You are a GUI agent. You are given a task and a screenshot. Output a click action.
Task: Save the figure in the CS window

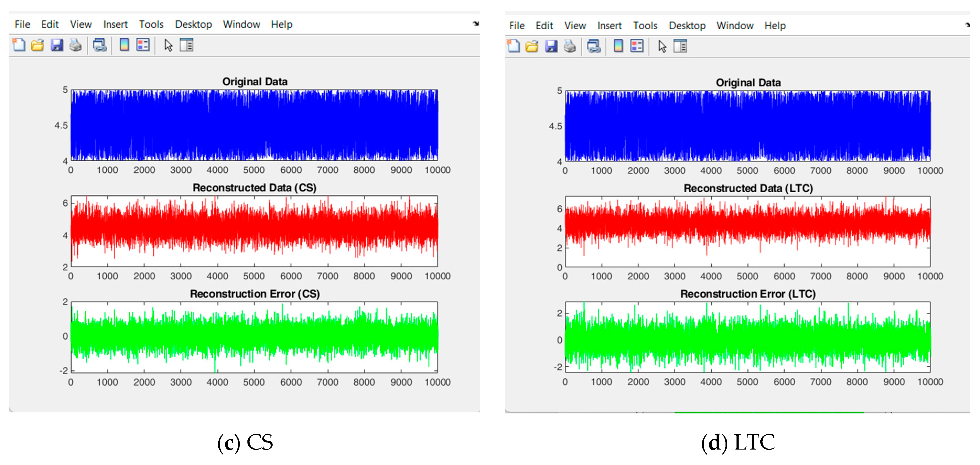coord(57,45)
